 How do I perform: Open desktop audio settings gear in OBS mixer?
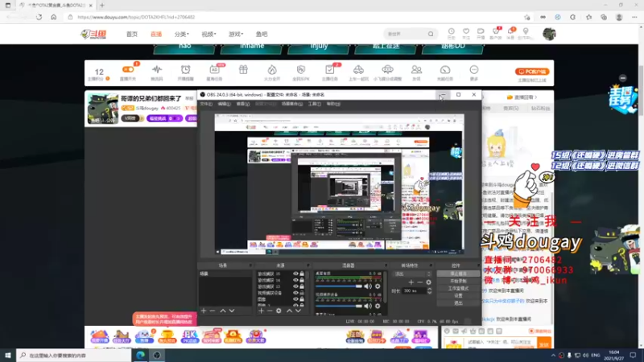point(378,286)
